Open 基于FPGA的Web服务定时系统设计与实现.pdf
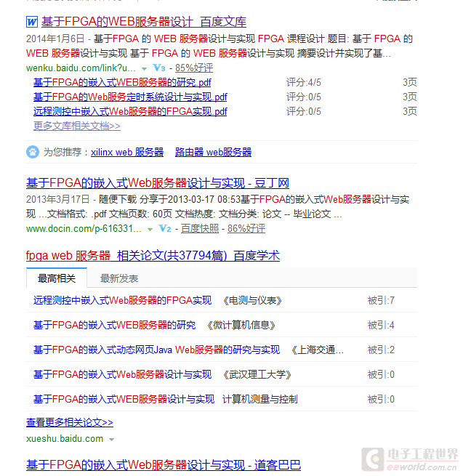The height and width of the screenshot is (476, 463). [130, 97]
